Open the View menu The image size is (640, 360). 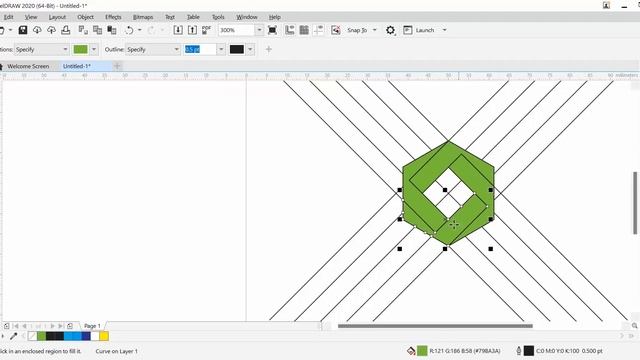coord(31,17)
